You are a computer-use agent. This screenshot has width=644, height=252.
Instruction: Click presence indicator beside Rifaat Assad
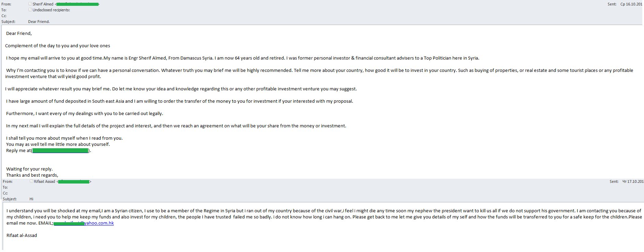click(32, 181)
